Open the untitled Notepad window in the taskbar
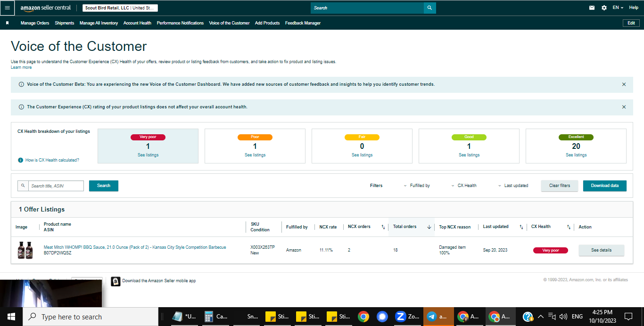The height and width of the screenshot is (326, 644). pos(184,317)
